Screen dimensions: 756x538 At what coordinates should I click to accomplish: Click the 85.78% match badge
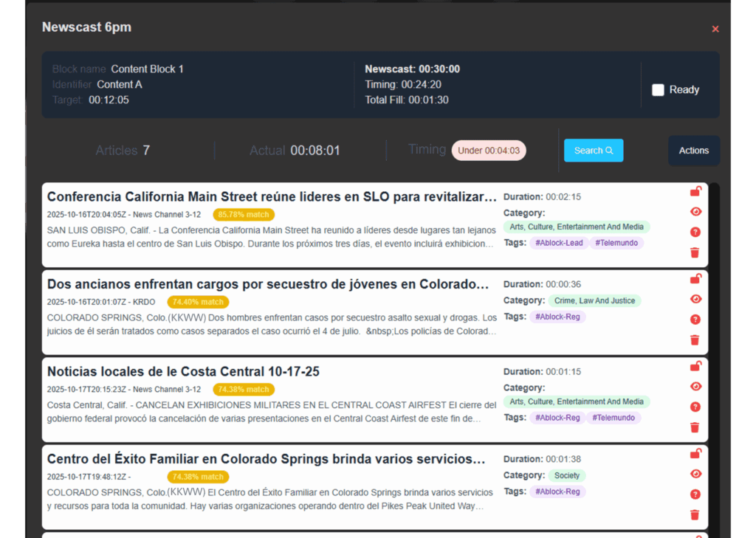pos(244,215)
